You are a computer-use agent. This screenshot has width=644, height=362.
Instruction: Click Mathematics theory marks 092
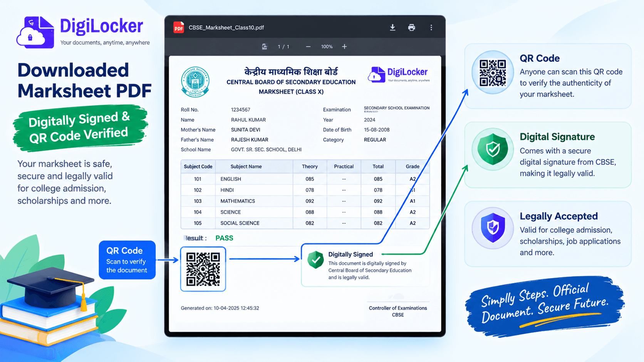point(310,201)
